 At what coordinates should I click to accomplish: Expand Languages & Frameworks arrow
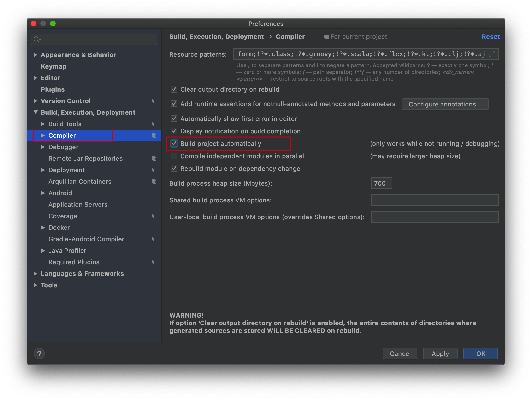[x=35, y=274]
